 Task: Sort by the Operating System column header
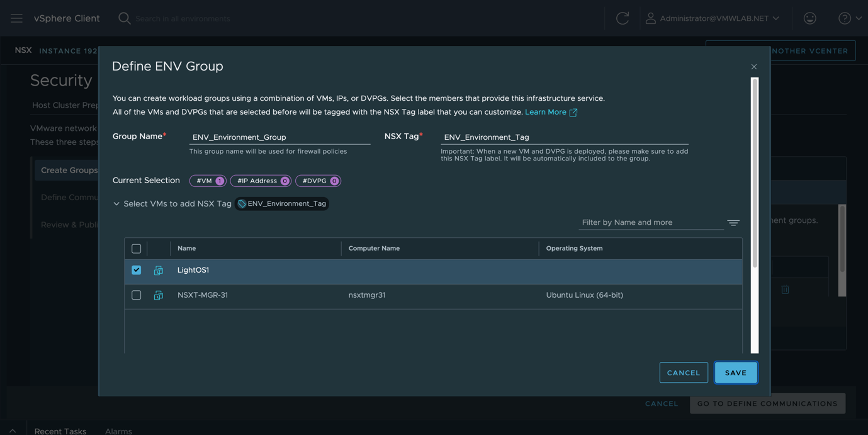(574, 249)
